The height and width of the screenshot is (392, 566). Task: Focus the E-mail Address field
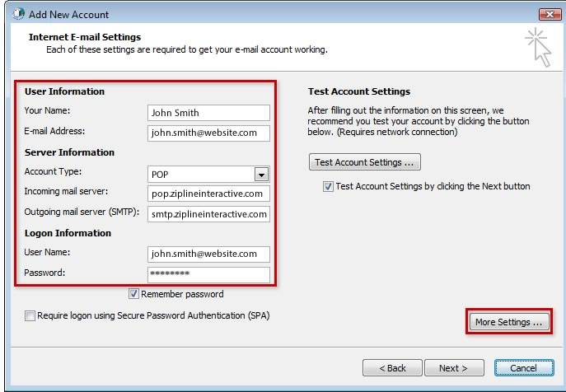(x=208, y=133)
